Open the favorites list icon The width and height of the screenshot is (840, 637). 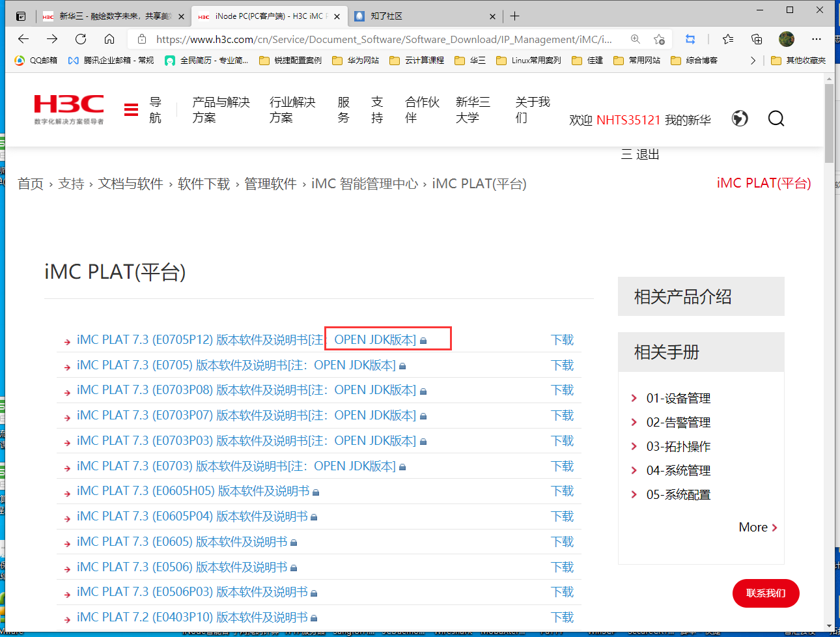coord(728,39)
